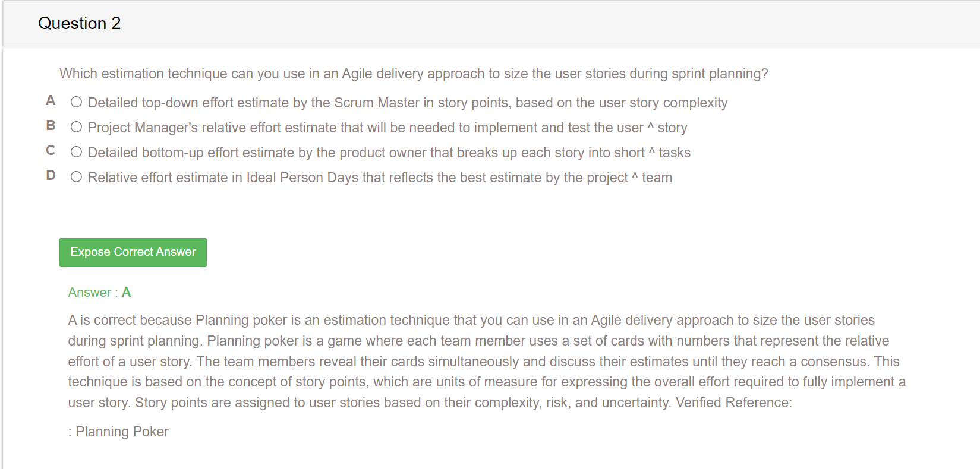
Task: Click the bold letter A option label
Action: click(x=51, y=101)
